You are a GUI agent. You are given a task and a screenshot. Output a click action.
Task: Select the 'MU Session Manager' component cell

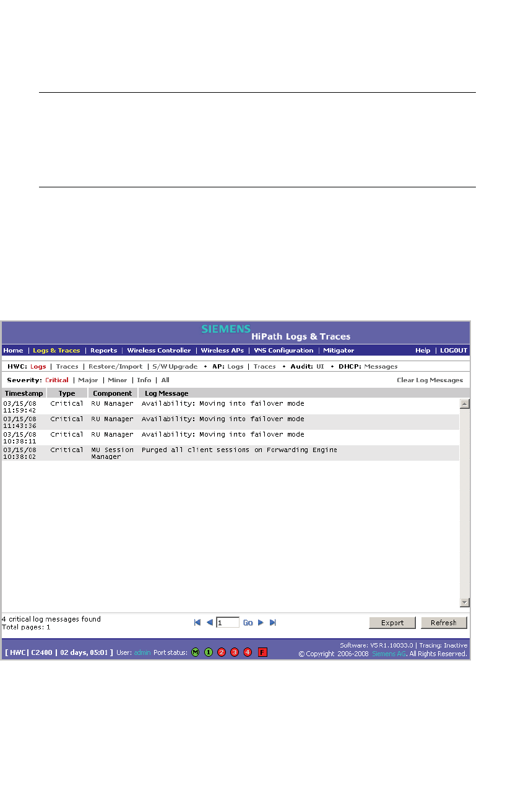coord(113,453)
